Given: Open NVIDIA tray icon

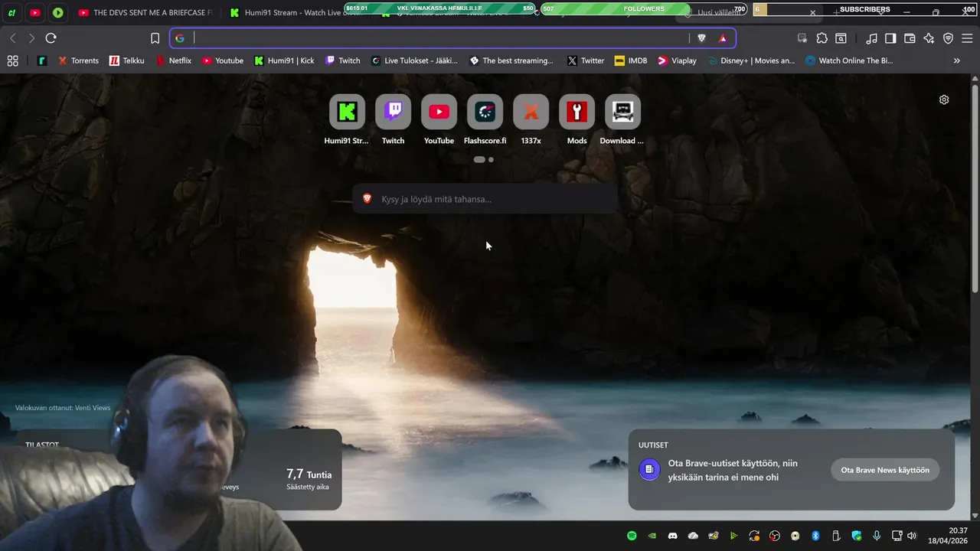Looking at the screenshot, I should tap(652, 536).
